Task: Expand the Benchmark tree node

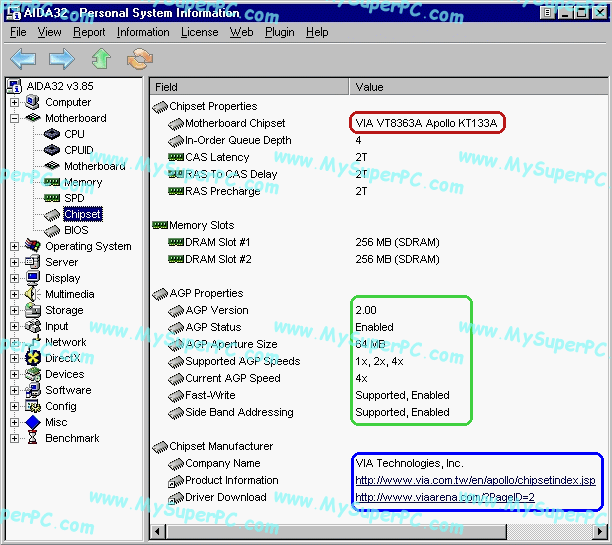Action: (x=14, y=438)
